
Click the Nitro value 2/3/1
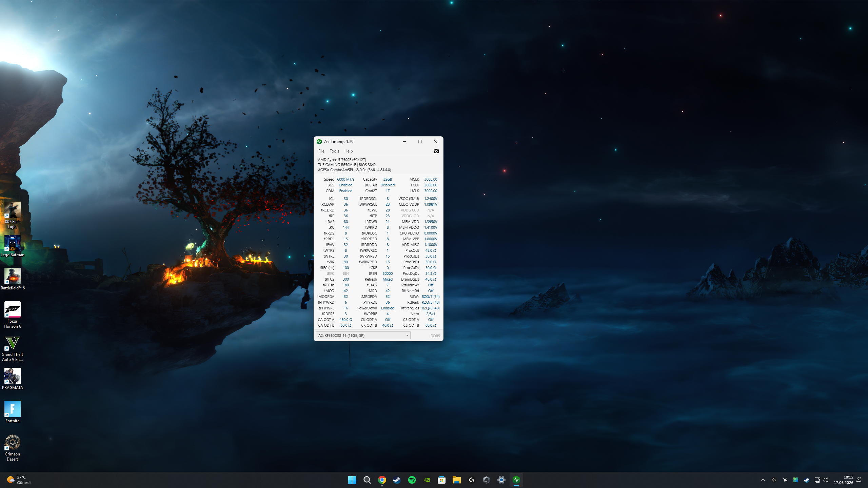(x=431, y=314)
